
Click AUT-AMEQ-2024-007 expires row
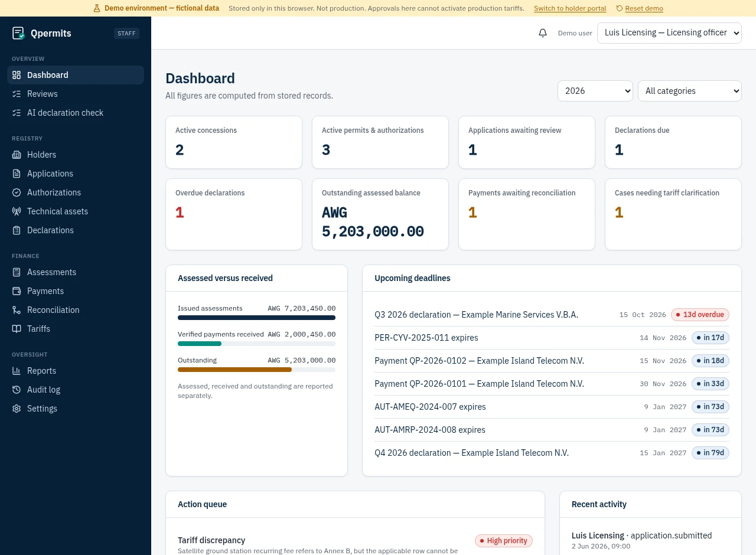pyautogui.click(x=552, y=407)
